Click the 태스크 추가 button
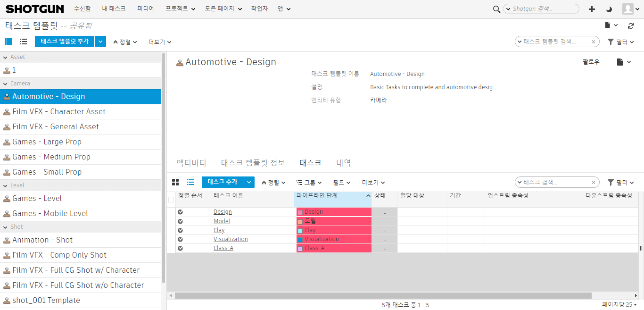This screenshot has width=644, height=310. 223,182
